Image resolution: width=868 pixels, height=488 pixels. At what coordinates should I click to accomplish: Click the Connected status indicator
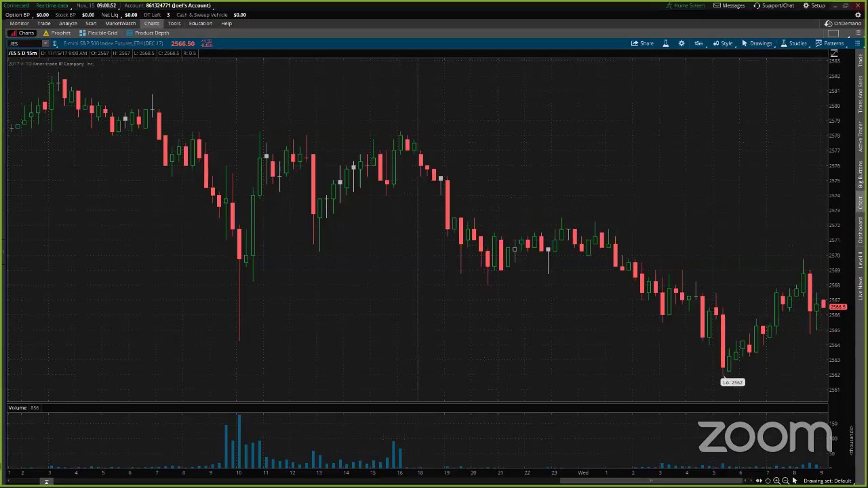tap(16, 5)
